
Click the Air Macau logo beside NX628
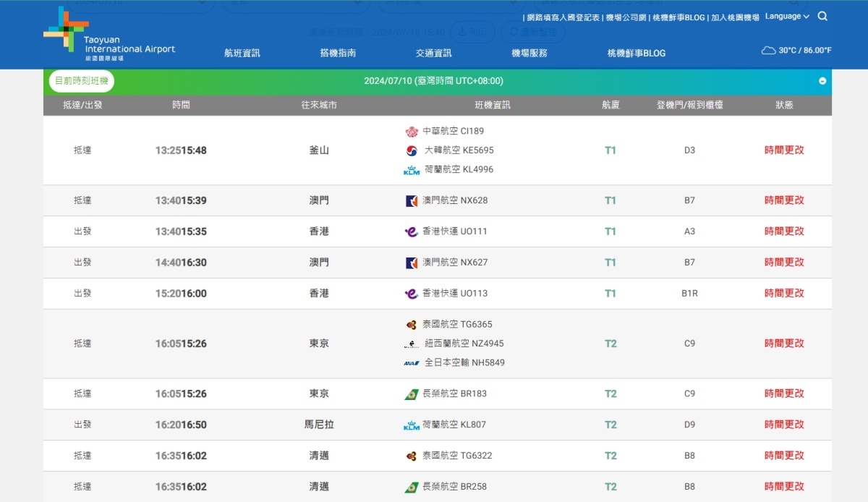tap(412, 200)
